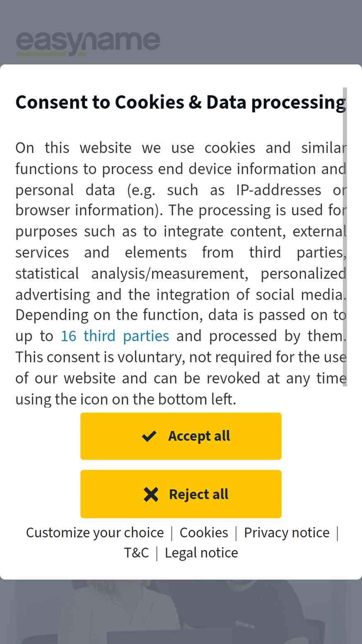Click the checkmark icon on Accept all
The width and height of the screenshot is (362, 644).
pos(149,436)
